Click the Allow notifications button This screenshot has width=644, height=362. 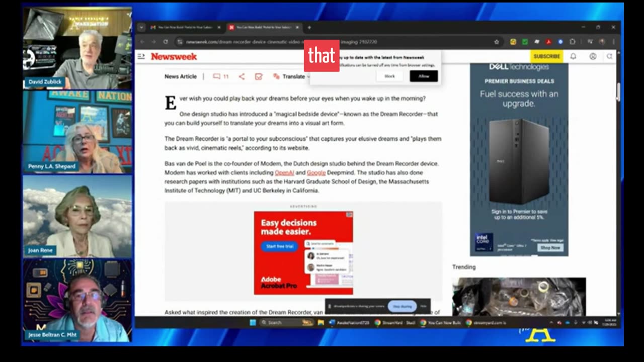(x=424, y=76)
